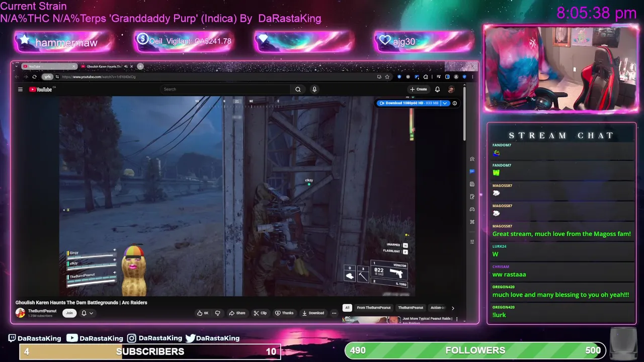
Task: Click the Download button under video
Action: (x=313, y=313)
